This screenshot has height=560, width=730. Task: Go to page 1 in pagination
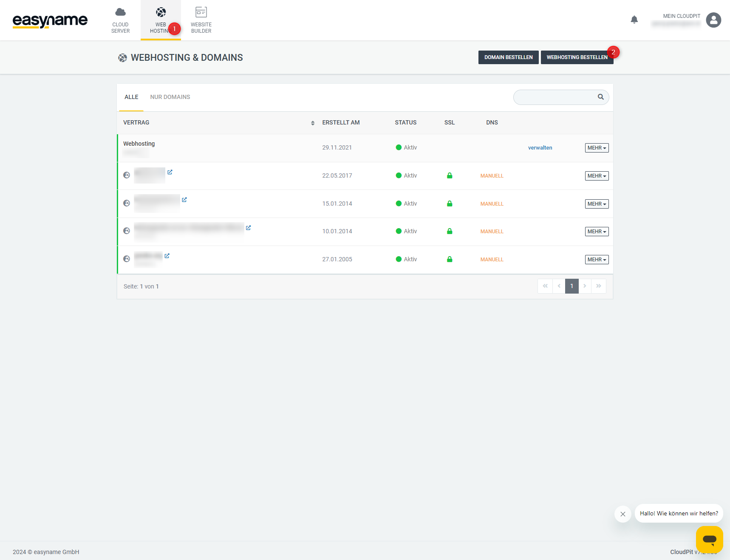572,286
